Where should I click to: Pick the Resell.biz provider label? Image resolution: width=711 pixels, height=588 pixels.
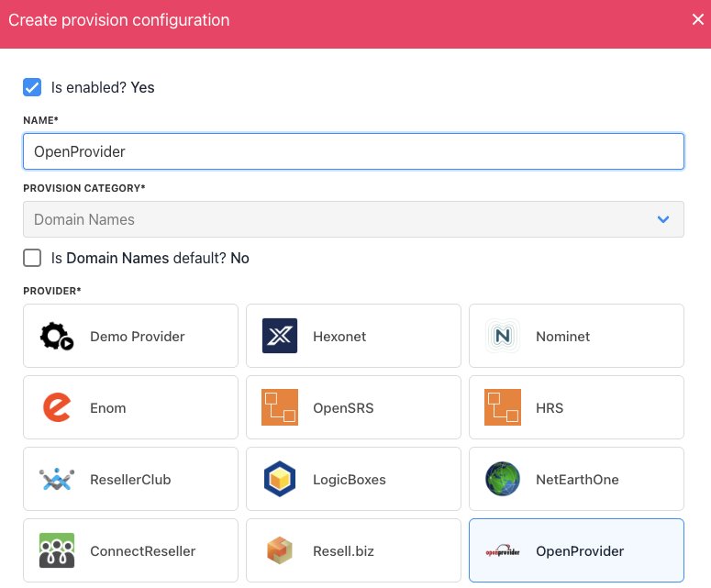point(343,551)
